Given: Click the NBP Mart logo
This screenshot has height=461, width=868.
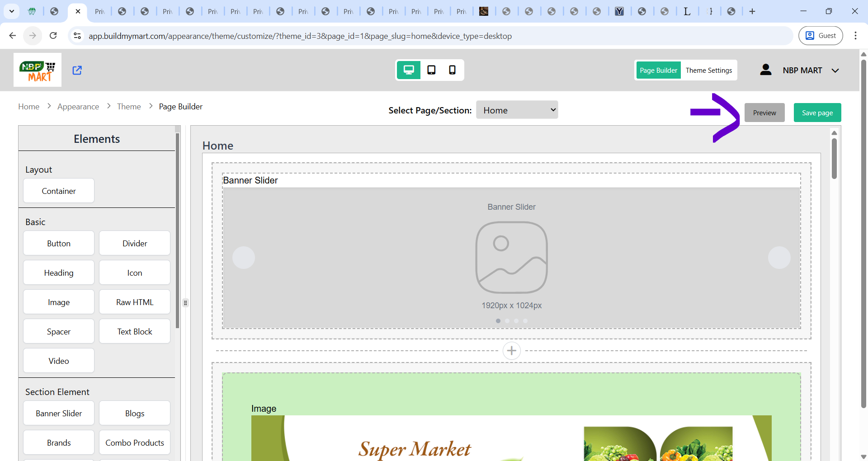Looking at the screenshot, I should pyautogui.click(x=38, y=70).
